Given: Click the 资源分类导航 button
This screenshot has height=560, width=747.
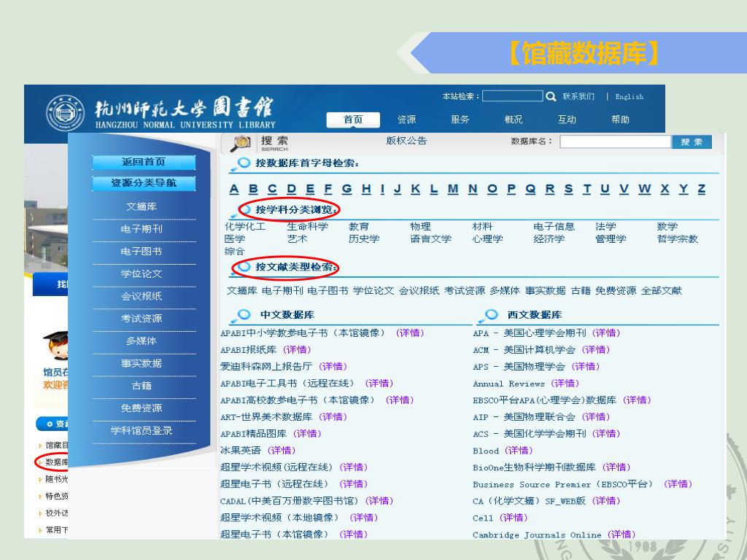Looking at the screenshot, I should coord(144,183).
